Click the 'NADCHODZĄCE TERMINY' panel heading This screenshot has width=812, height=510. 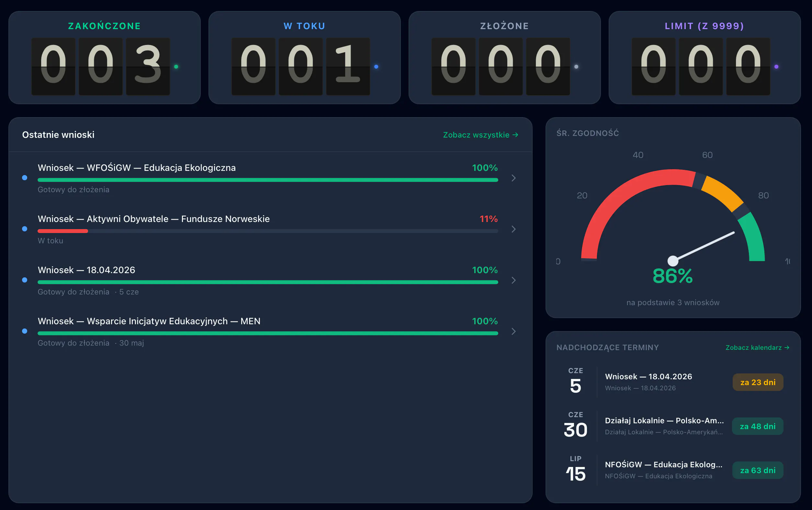(x=608, y=348)
